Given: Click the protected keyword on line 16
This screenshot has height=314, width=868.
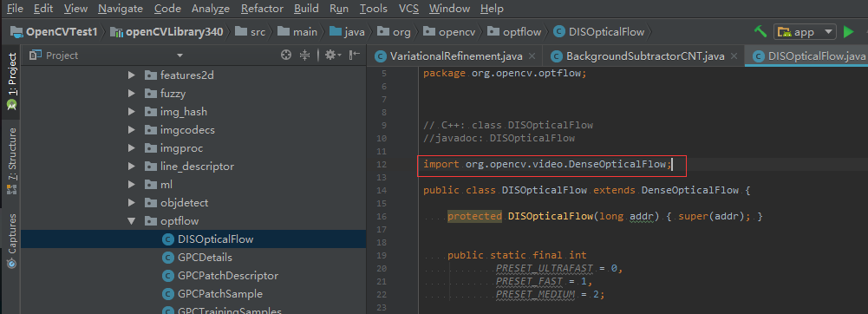Looking at the screenshot, I should 475,216.
